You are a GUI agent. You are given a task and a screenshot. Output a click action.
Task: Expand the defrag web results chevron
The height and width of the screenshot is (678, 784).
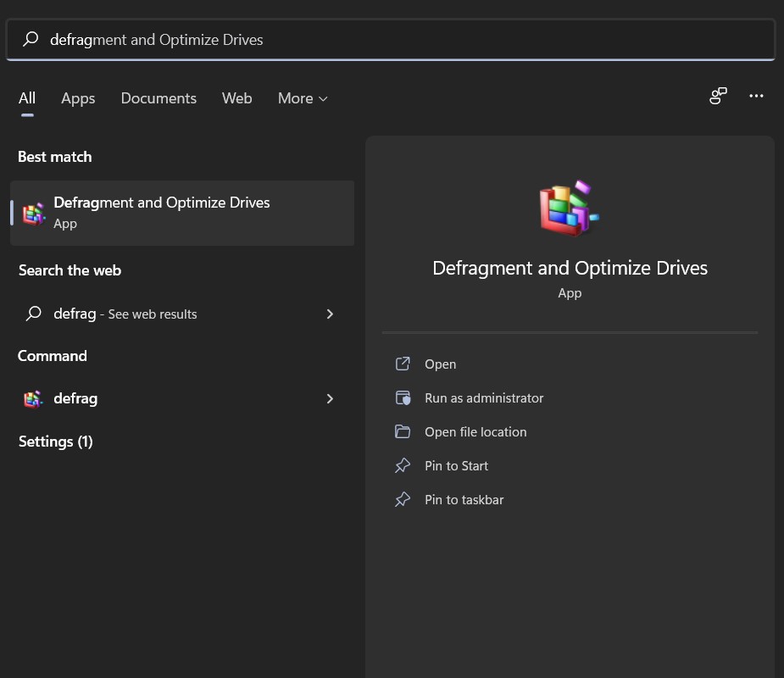click(x=330, y=314)
